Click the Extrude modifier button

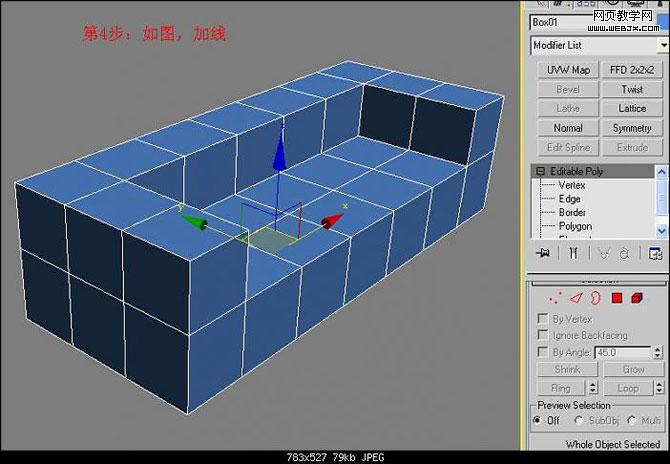click(x=632, y=147)
